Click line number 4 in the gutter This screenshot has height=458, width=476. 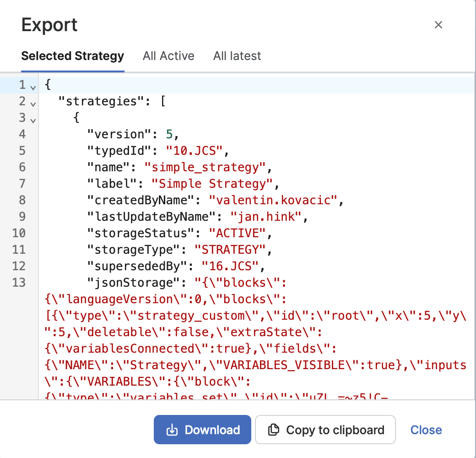(x=22, y=134)
